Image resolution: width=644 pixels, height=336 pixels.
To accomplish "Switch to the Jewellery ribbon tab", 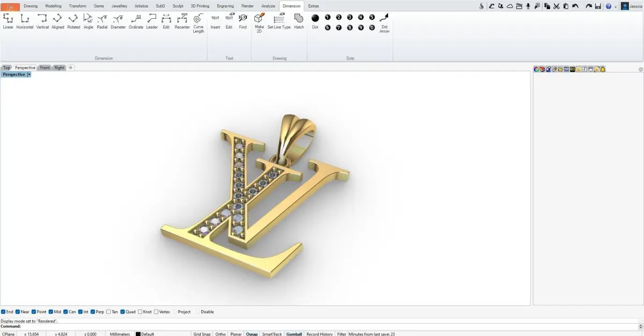I will (x=119, y=6).
